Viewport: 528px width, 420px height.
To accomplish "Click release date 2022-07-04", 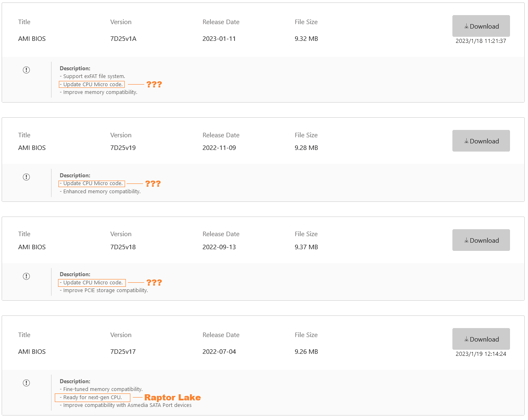I will click(x=219, y=352).
